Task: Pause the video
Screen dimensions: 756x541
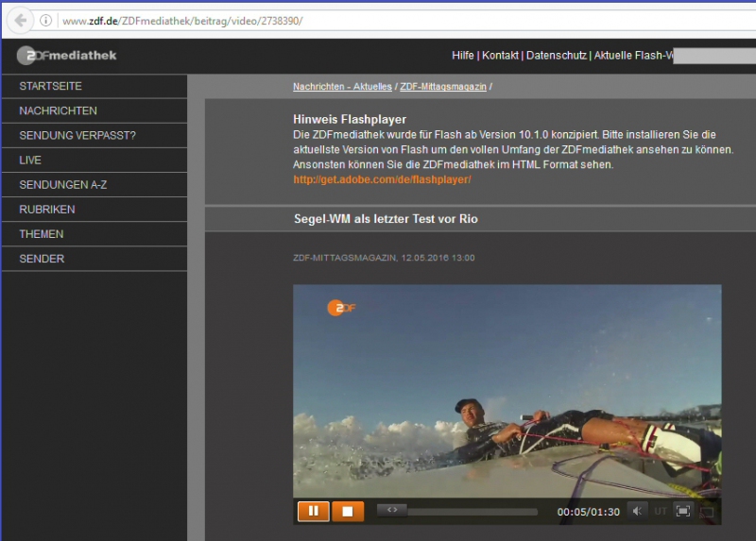Action: (x=314, y=511)
